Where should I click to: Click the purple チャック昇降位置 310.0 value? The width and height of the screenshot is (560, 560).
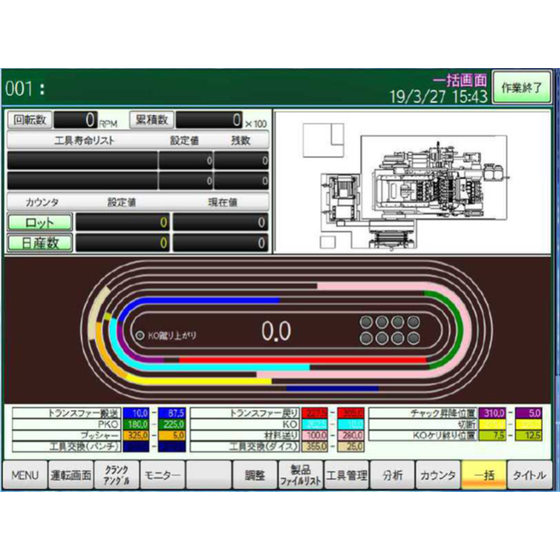[492, 413]
